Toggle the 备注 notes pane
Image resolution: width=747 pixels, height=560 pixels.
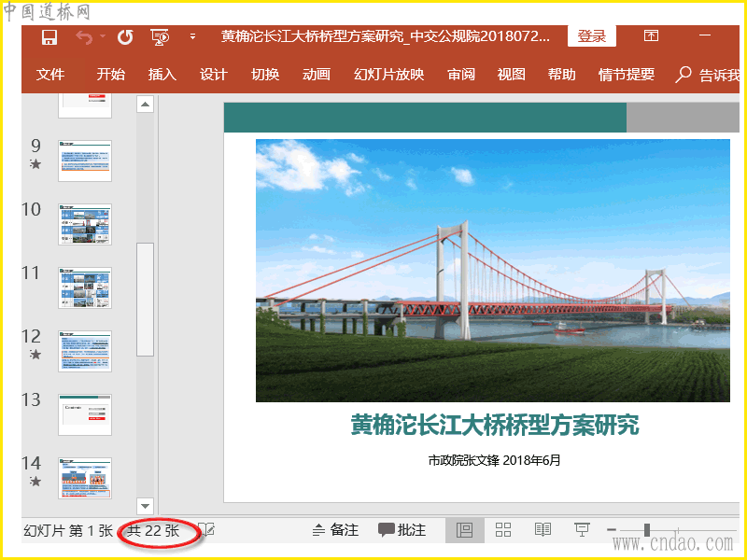pyautogui.click(x=335, y=530)
